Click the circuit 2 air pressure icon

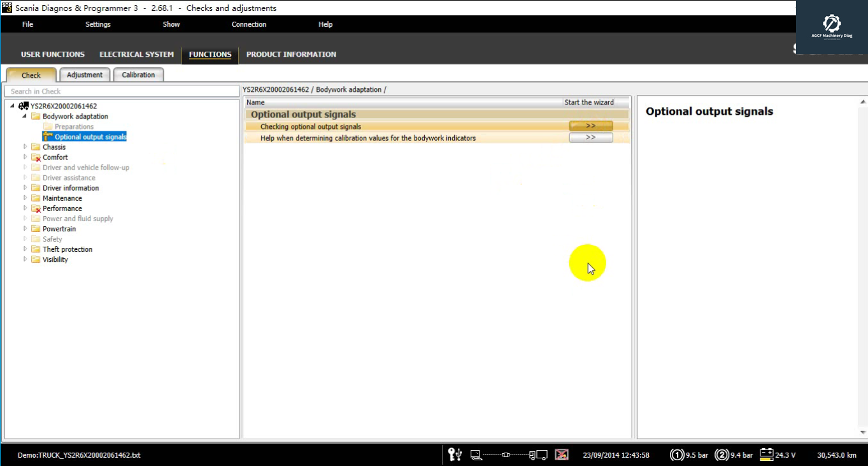722,455
